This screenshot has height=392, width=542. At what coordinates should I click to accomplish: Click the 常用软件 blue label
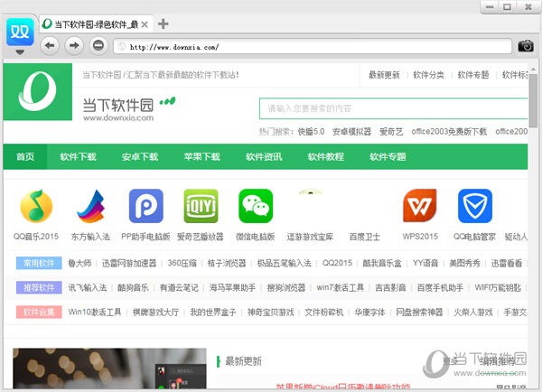point(39,263)
